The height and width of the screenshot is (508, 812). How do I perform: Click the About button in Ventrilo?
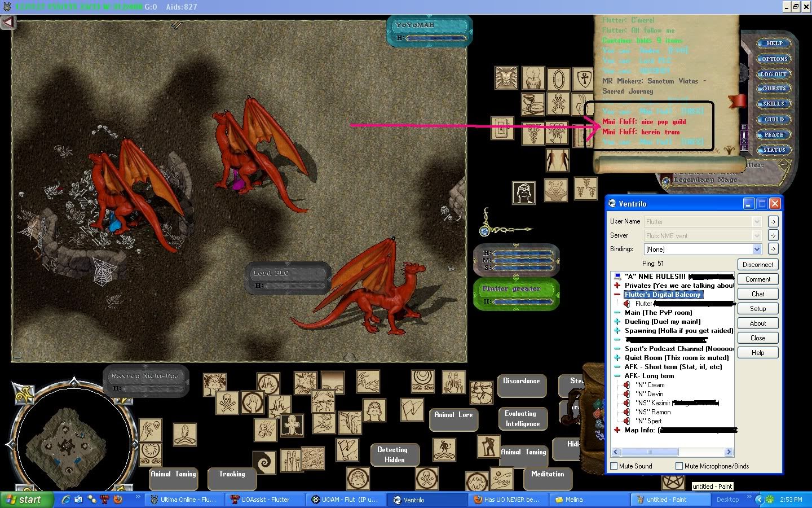pos(758,323)
